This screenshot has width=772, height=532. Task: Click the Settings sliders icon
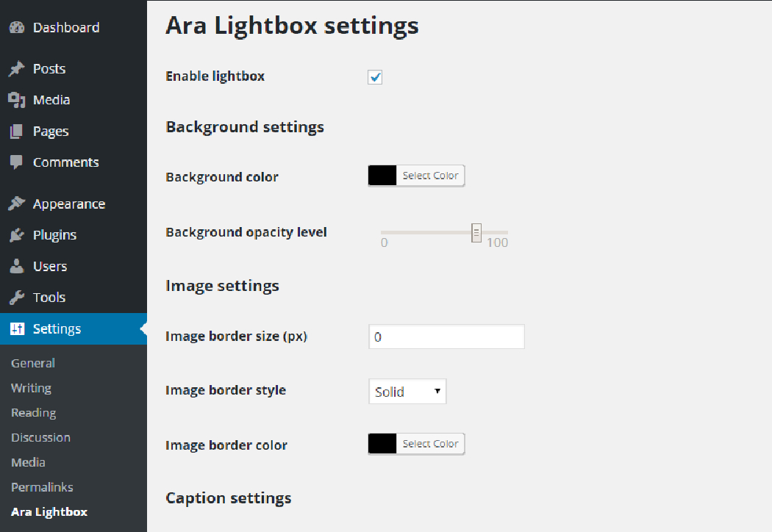tap(17, 328)
